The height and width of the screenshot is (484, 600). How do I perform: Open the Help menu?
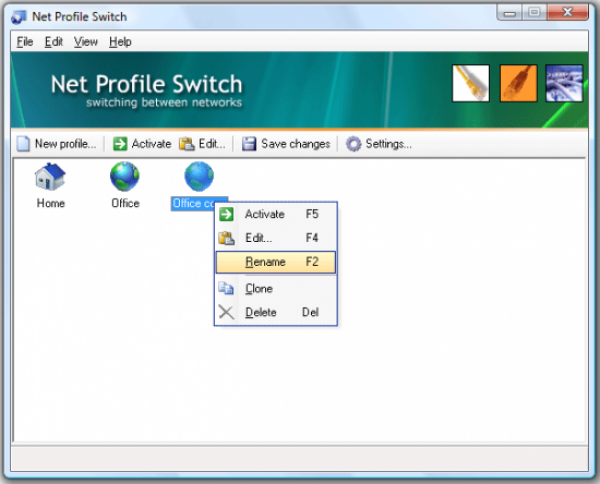[120, 42]
